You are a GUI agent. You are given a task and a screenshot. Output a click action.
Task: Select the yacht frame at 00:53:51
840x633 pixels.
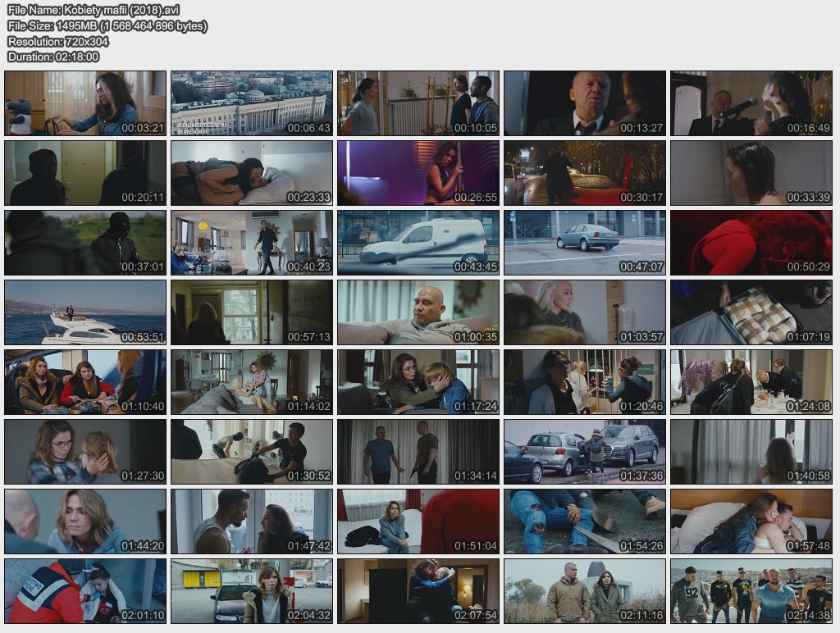point(85,312)
